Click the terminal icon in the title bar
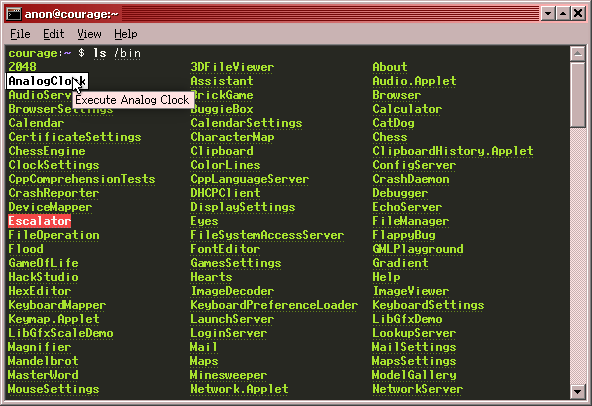 [14, 14]
